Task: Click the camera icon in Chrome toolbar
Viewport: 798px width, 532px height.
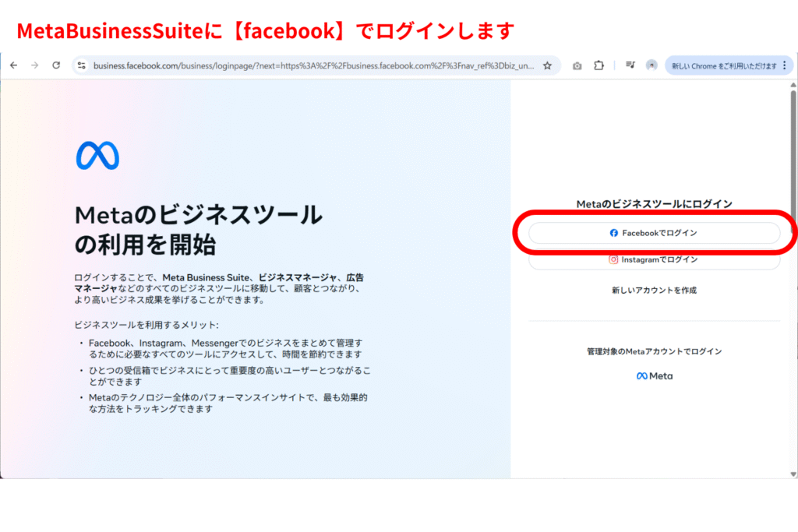Action: (x=577, y=66)
